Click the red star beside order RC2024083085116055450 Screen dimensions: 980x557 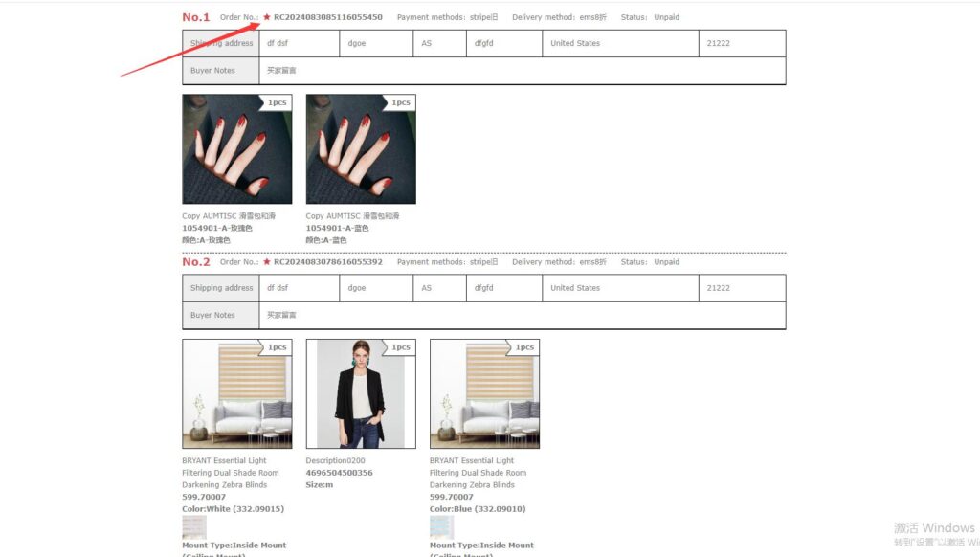click(x=267, y=17)
